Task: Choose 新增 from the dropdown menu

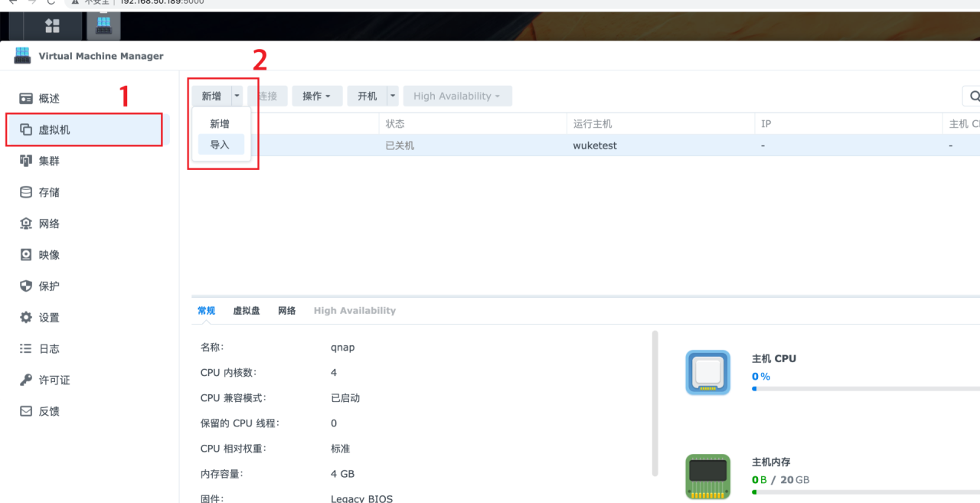Action: [220, 123]
